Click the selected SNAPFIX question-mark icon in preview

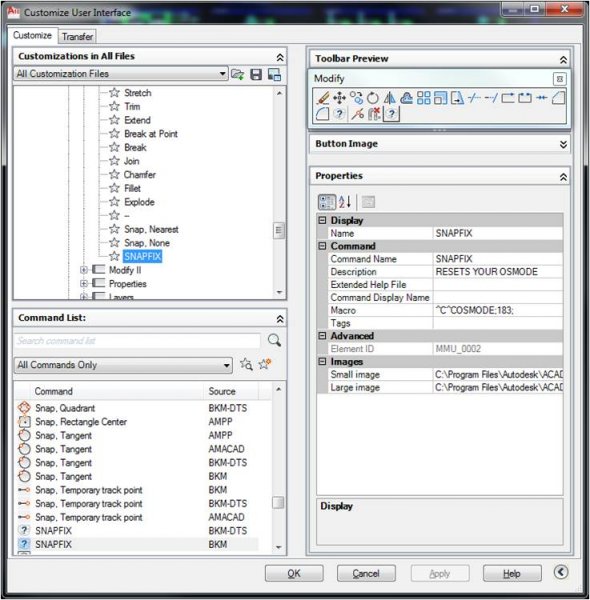391,114
